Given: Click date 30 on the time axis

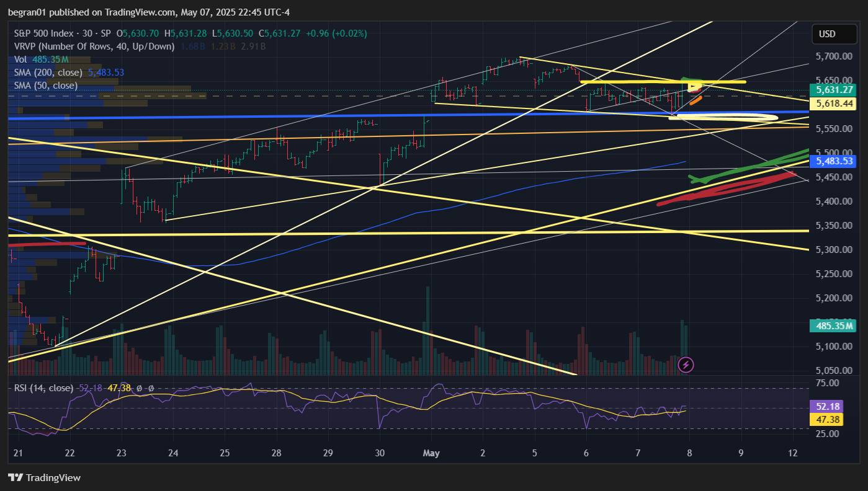Looking at the screenshot, I should (x=380, y=453).
